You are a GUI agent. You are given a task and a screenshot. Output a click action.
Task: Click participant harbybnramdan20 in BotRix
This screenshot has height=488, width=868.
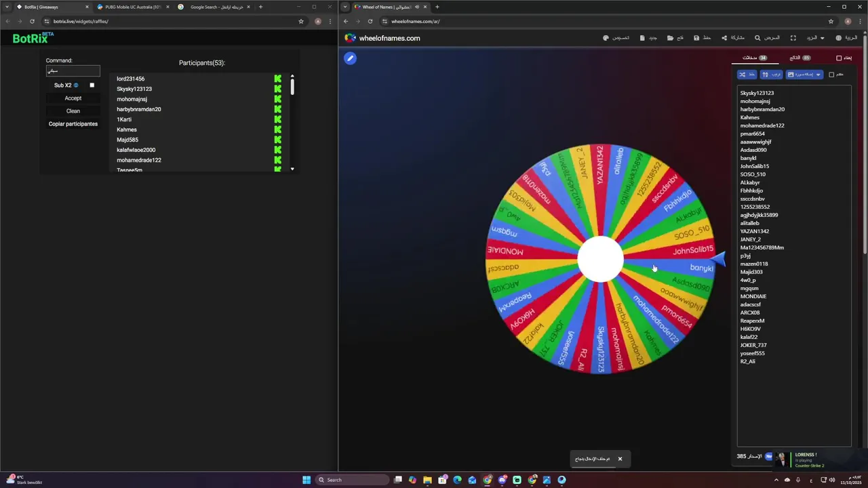click(x=138, y=109)
